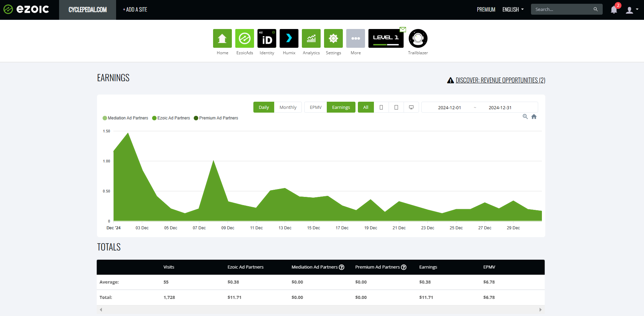Click the table scroll right arrow
This screenshot has width=644, height=316.
(x=541, y=310)
